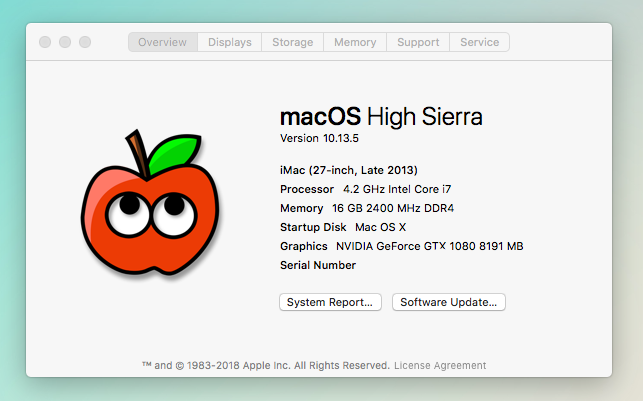Open the Storage tab
The height and width of the screenshot is (401, 643).
[x=292, y=42]
